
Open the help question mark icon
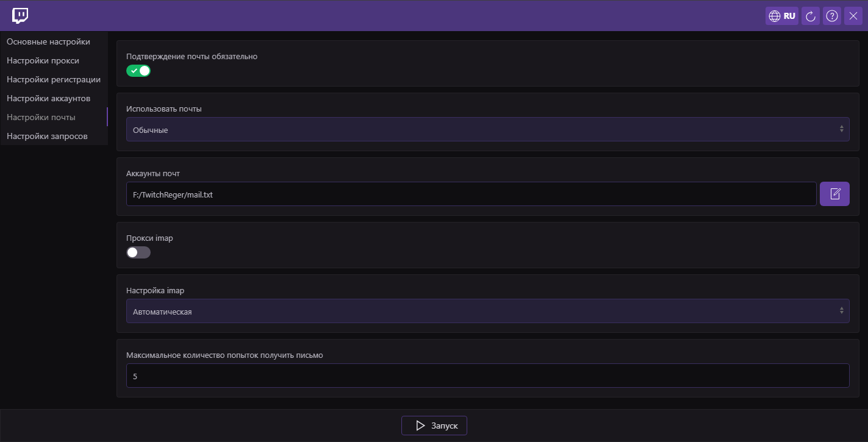tap(832, 16)
